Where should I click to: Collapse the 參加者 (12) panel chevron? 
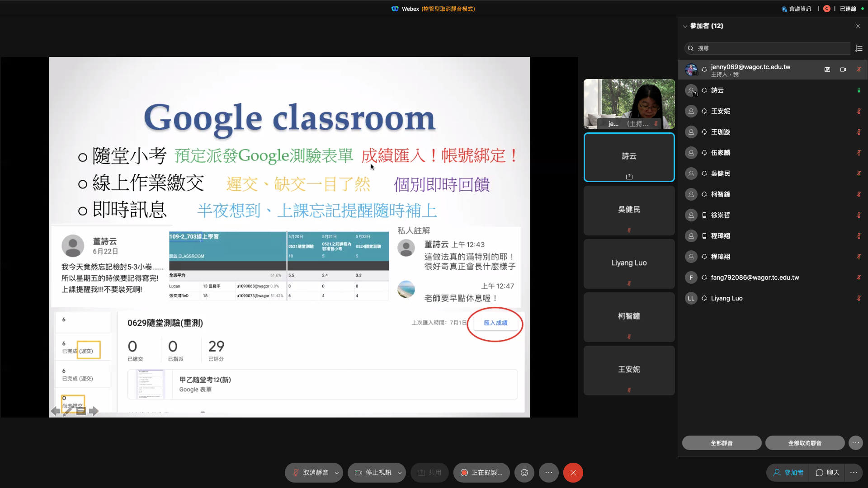pyautogui.click(x=685, y=26)
